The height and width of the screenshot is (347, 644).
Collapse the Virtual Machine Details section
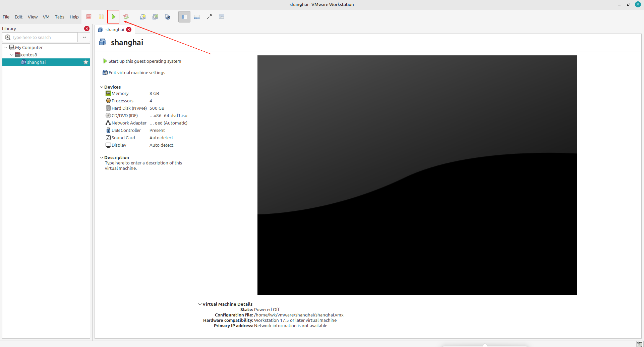pyautogui.click(x=200, y=304)
